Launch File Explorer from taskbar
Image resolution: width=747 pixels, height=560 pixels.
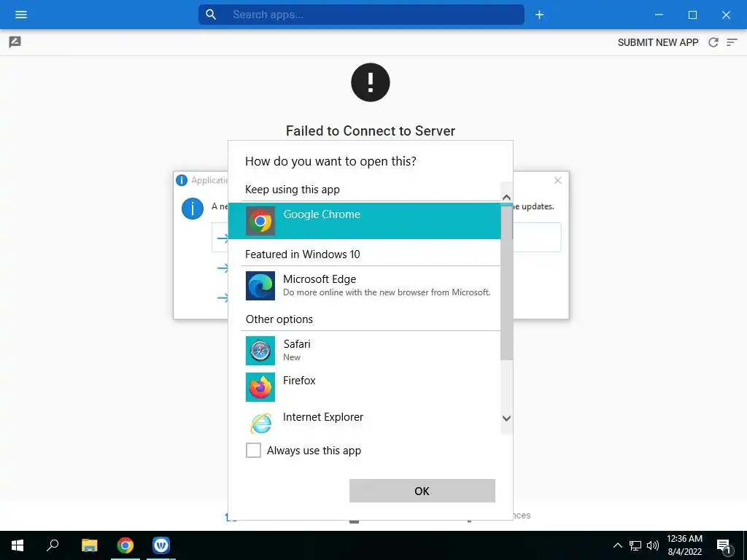[x=89, y=545]
